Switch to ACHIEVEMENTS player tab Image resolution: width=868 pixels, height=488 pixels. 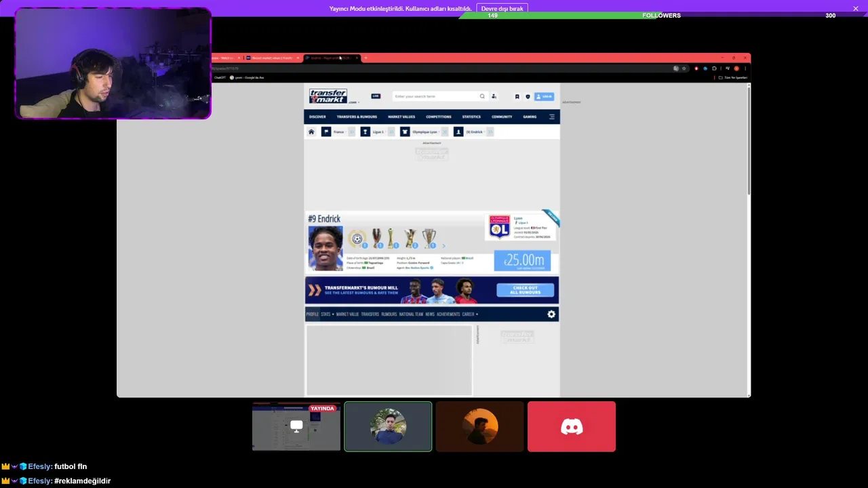pyautogui.click(x=448, y=314)
